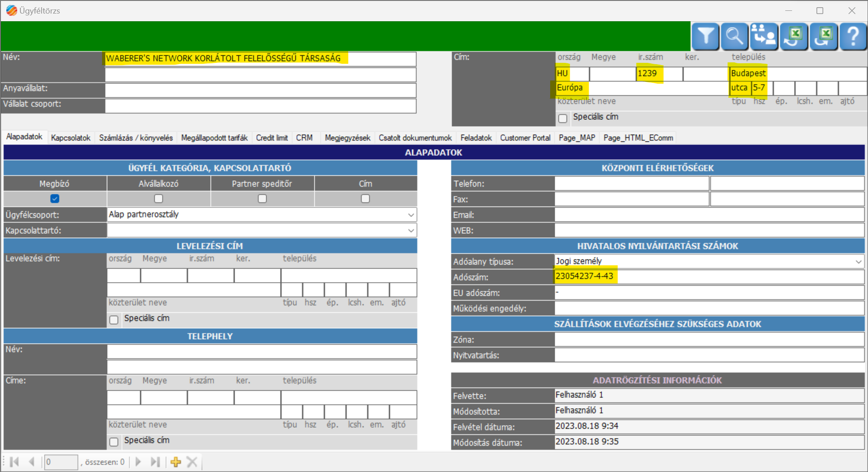Click the first Telefon input field

coord(632,183)
